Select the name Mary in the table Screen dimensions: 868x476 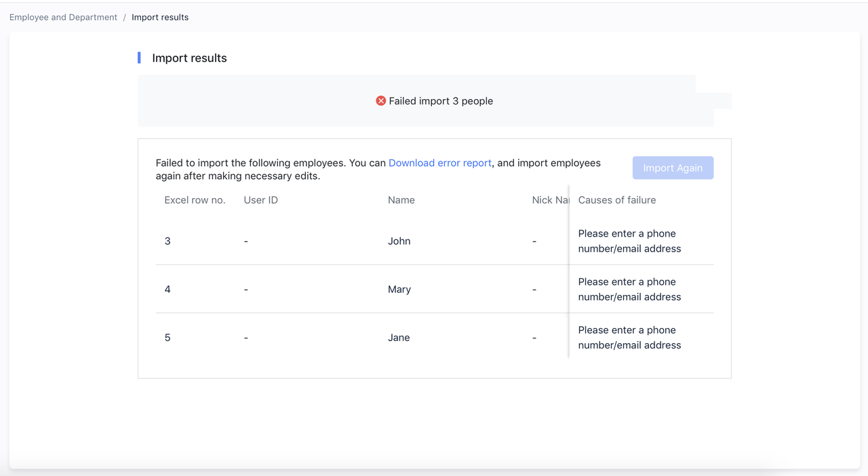[x=399, y=290]
